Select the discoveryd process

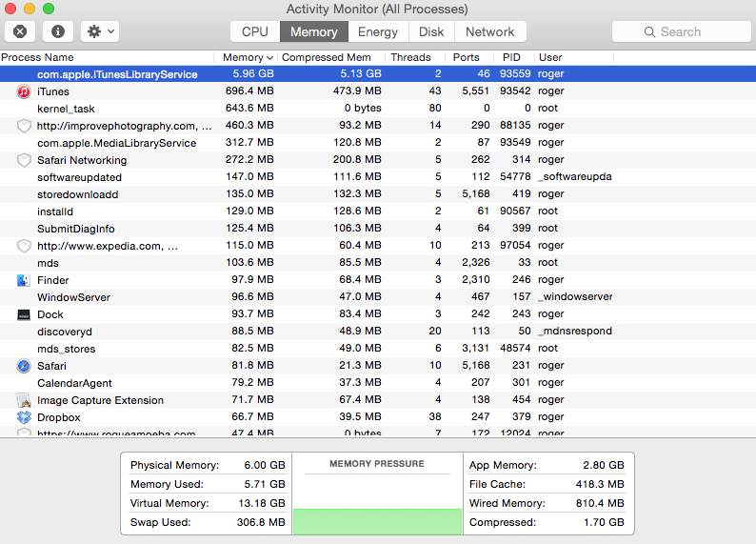click(x=378, y=332)
